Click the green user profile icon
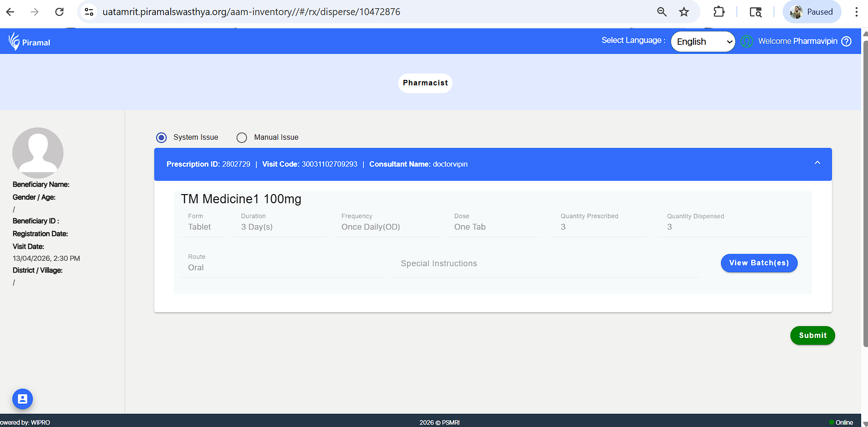The image size is (868, 427). click(747, 41)
